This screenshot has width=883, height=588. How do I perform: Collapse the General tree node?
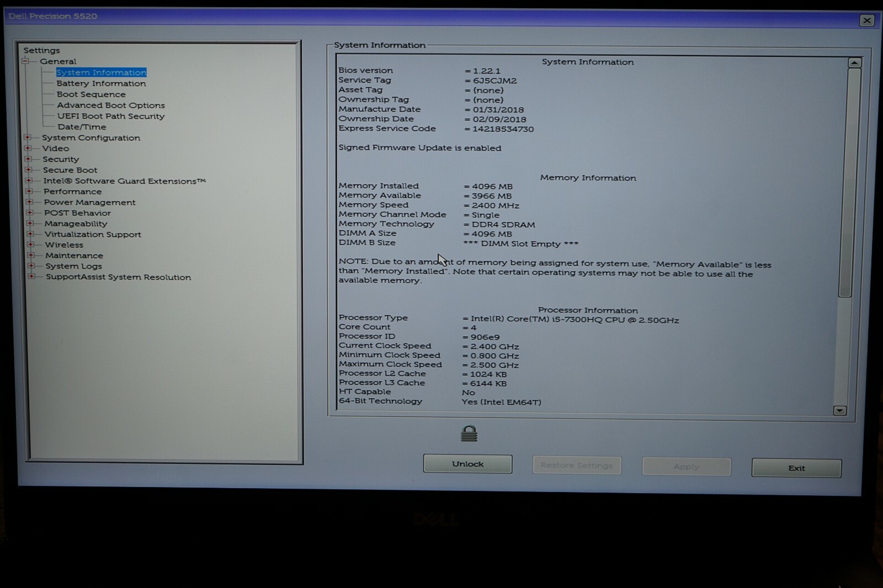25,61
